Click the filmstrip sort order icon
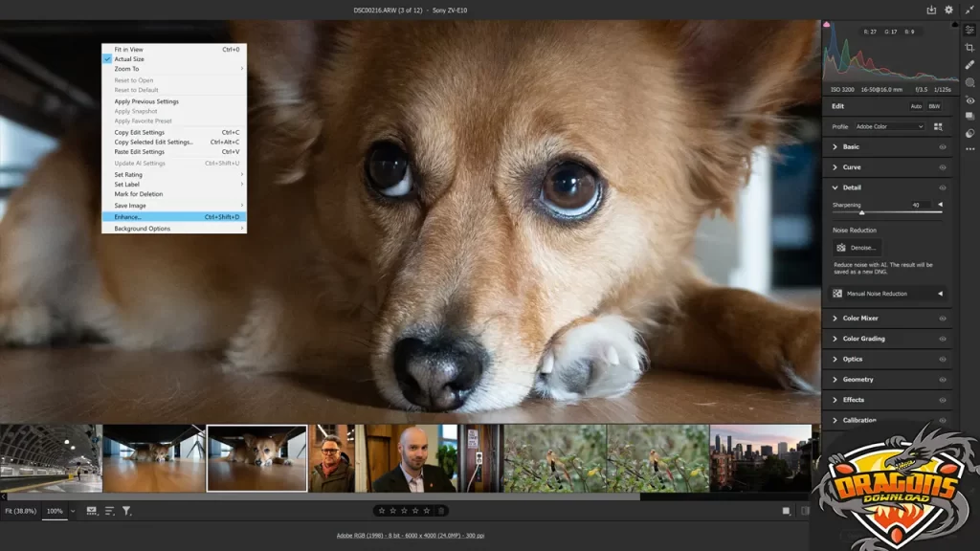Viewport: 980px width, 551px height. (x=109, y=512)
